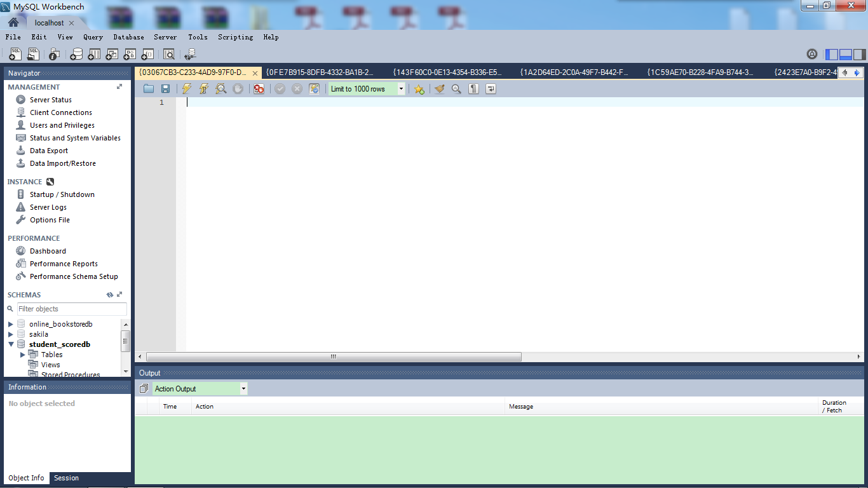Screen dimensions: 868x488
Task: Refresh the schemas list icon
Action: (110, 295)
